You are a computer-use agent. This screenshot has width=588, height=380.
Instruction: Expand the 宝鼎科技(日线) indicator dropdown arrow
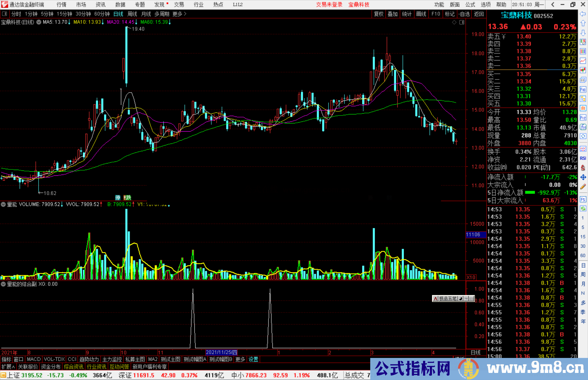[x=39, y=22]
